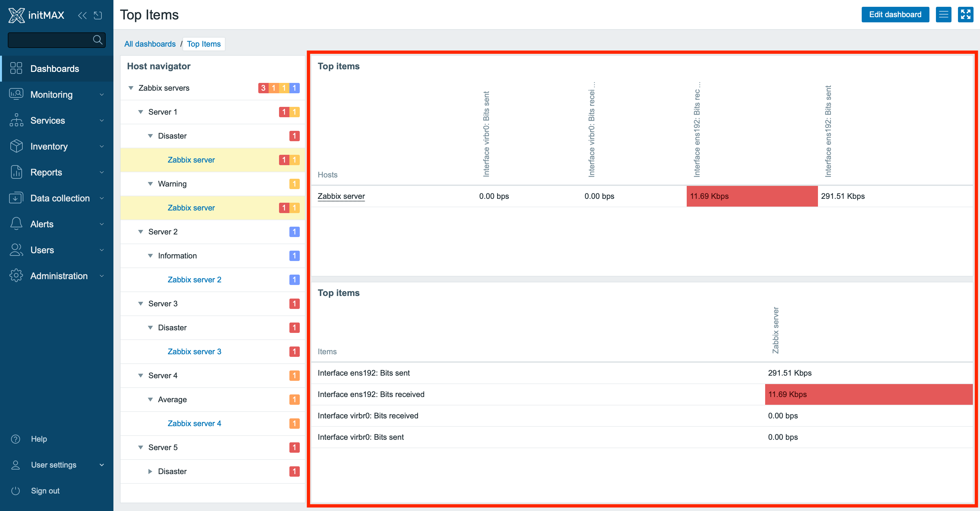Open Data collection menu item

click(57, 198)
